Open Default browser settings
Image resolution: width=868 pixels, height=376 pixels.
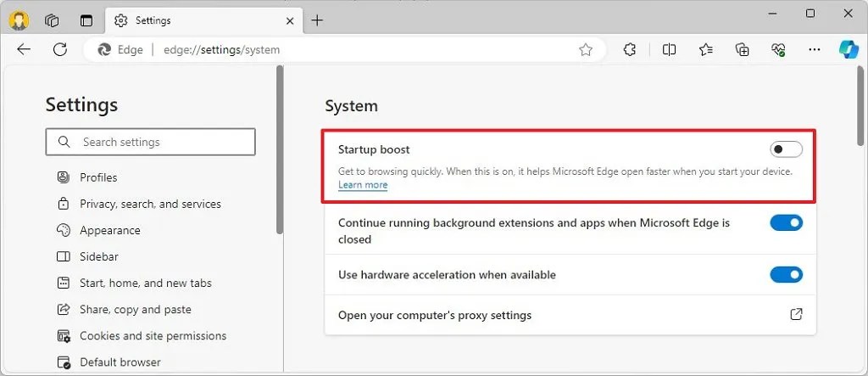tap(109, 362)
